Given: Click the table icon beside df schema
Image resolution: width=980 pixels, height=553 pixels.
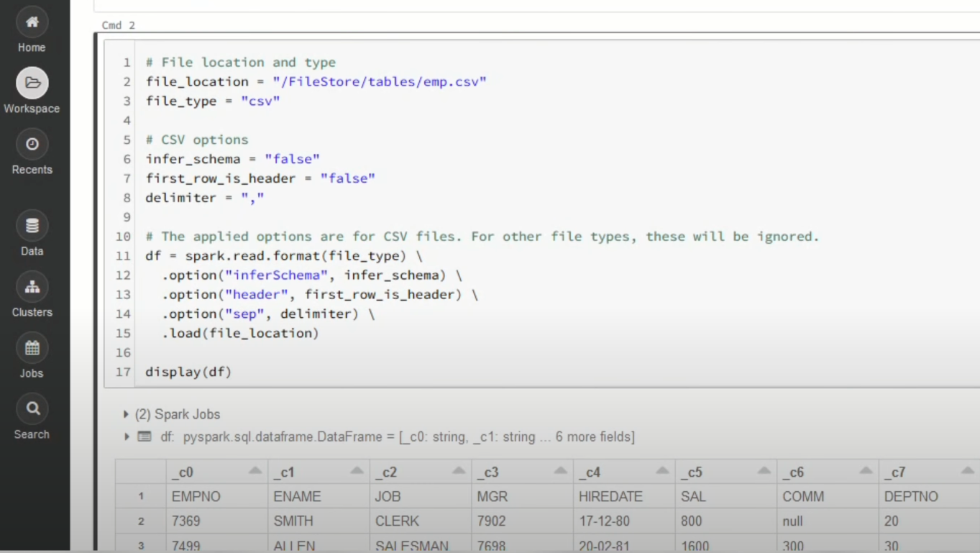Looking at the screenshot, I should (x=145, y=437).
